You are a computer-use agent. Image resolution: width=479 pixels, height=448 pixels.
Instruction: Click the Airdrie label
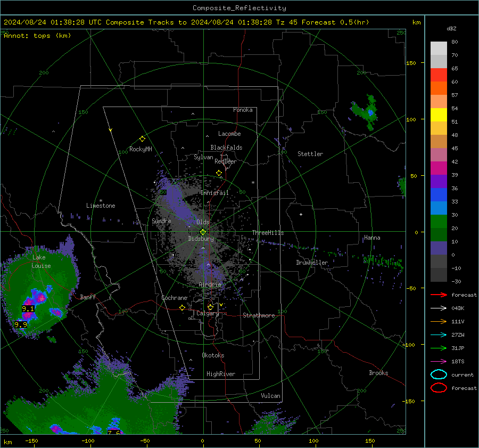pos(210,284)
